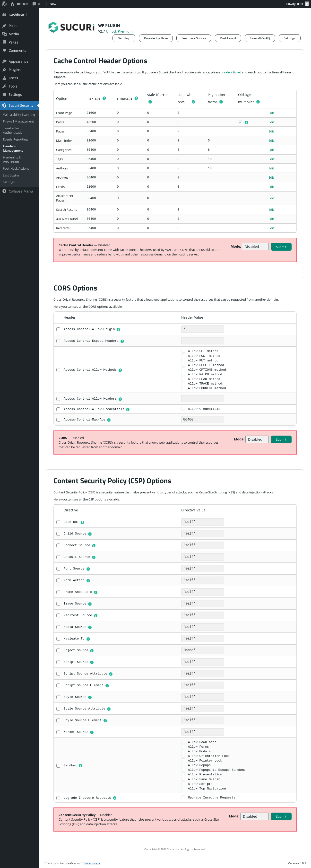Image resolution: width=311 pixels, height=868 pixels.
Task: Edit the Front Page cache option
Action: click(x=271, y=113)
